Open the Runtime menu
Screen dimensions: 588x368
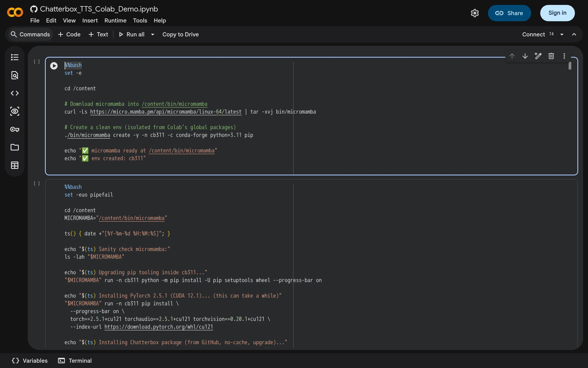(115, 21)
